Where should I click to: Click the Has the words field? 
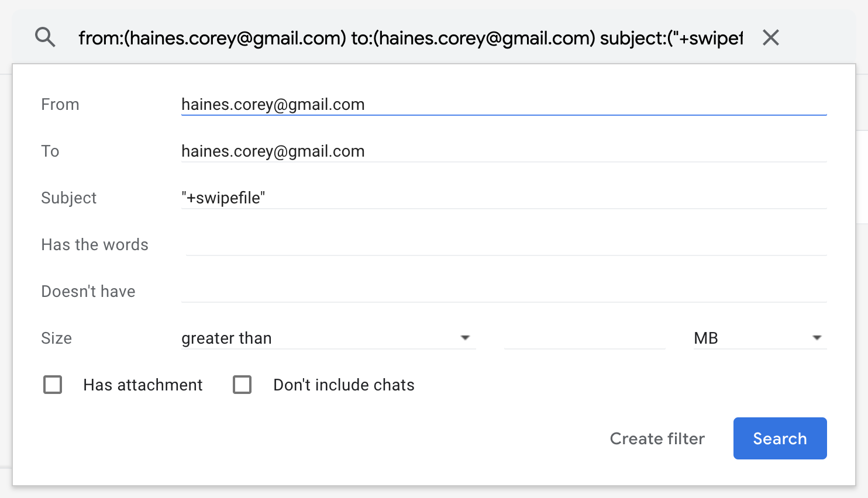pos(505,245)
